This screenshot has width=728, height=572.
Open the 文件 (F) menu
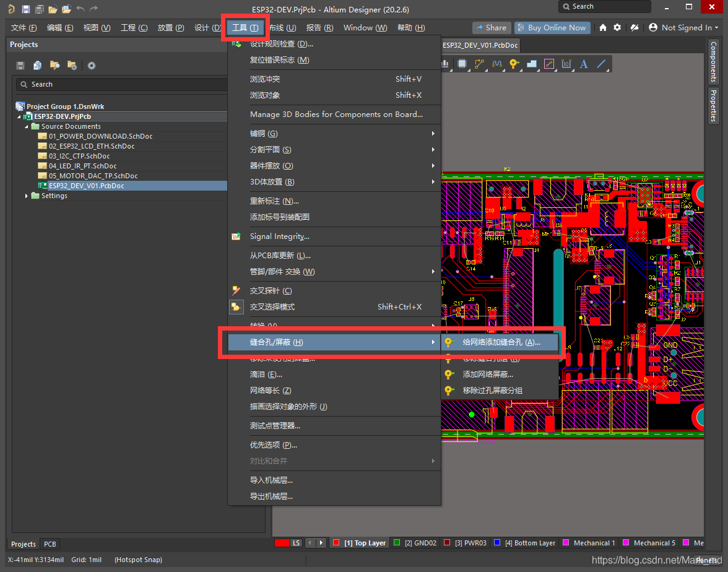point(24,28)
